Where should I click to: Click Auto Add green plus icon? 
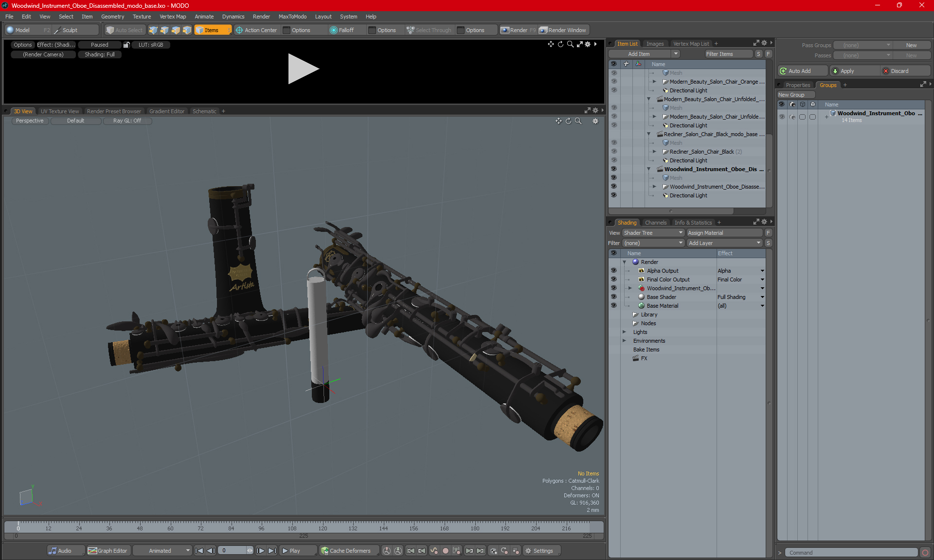783,71
